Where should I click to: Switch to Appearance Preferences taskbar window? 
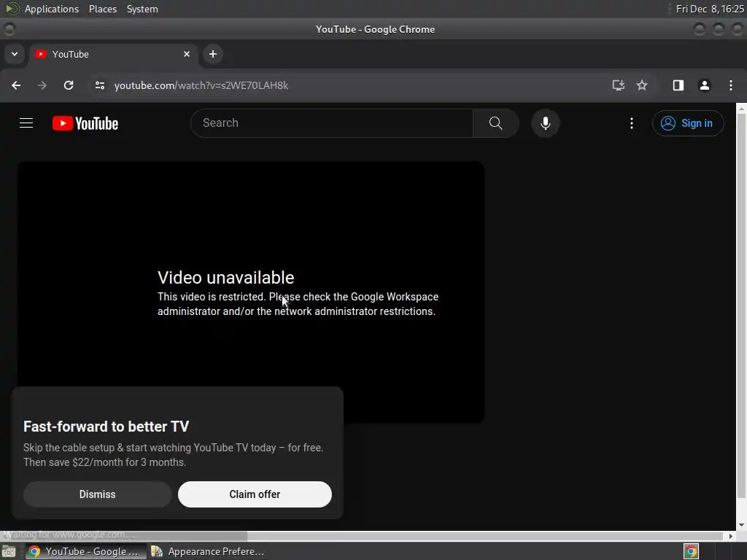(208, 551)
